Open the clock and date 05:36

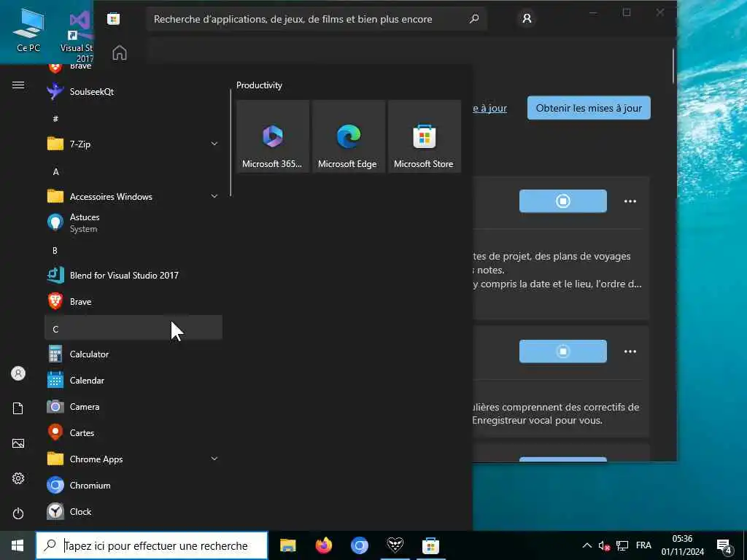(x=682, y=545)
